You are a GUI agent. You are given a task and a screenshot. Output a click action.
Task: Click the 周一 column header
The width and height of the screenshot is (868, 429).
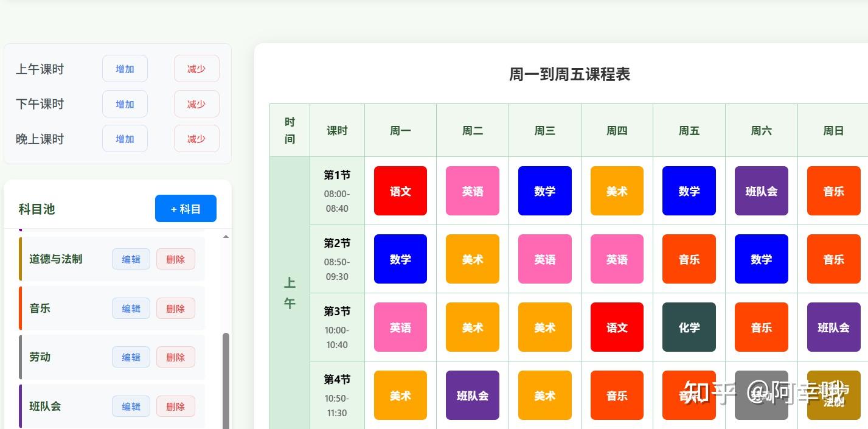tap(400, 130)
